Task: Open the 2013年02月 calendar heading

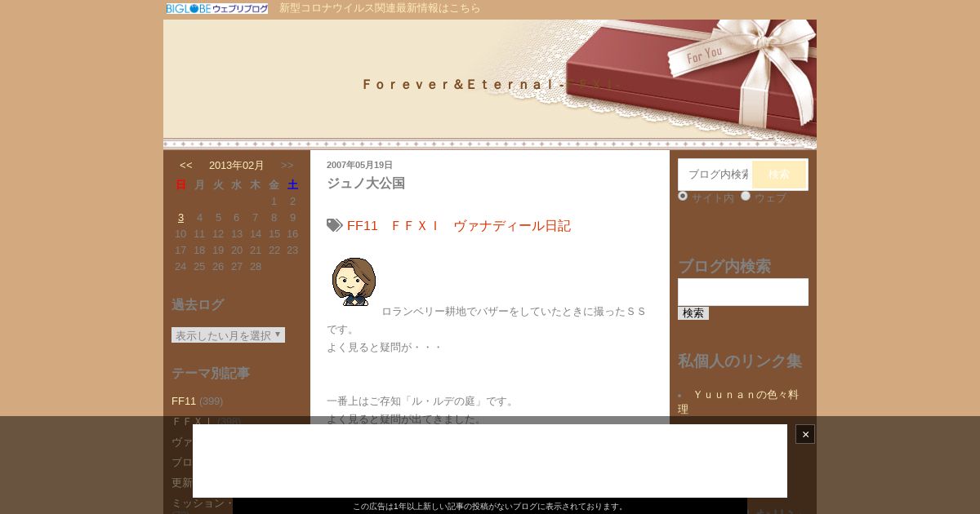Action: (x=237, y=165)
